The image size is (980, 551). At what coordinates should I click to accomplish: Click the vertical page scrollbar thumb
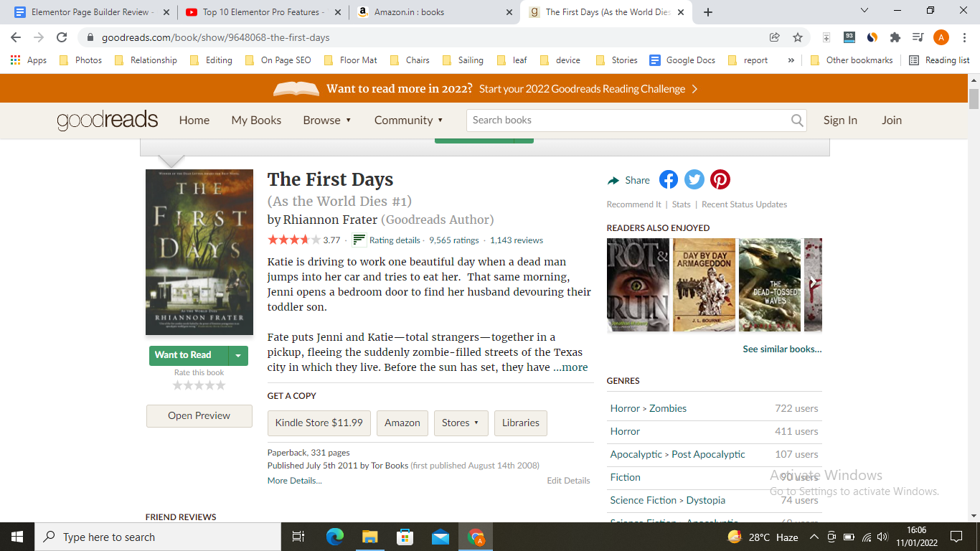click(974, 99)
